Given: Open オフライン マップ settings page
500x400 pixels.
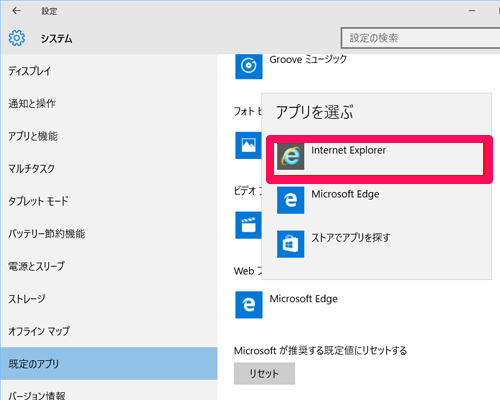Looking at the screenshot, I should (x=109, y=331).
